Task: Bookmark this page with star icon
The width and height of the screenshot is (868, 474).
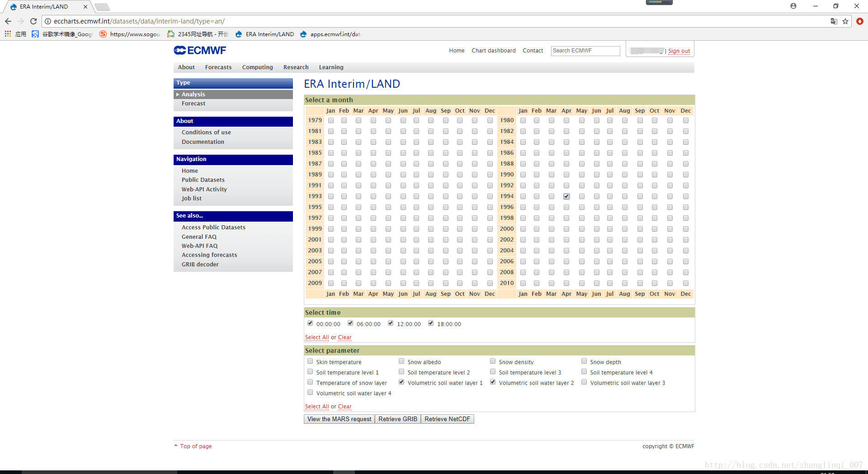Action: pos(845,21)
